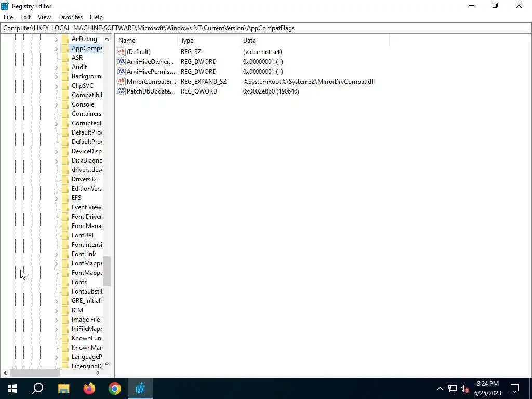Open the View menu
The height and width of the screenshot is (399, 532).
45,17
